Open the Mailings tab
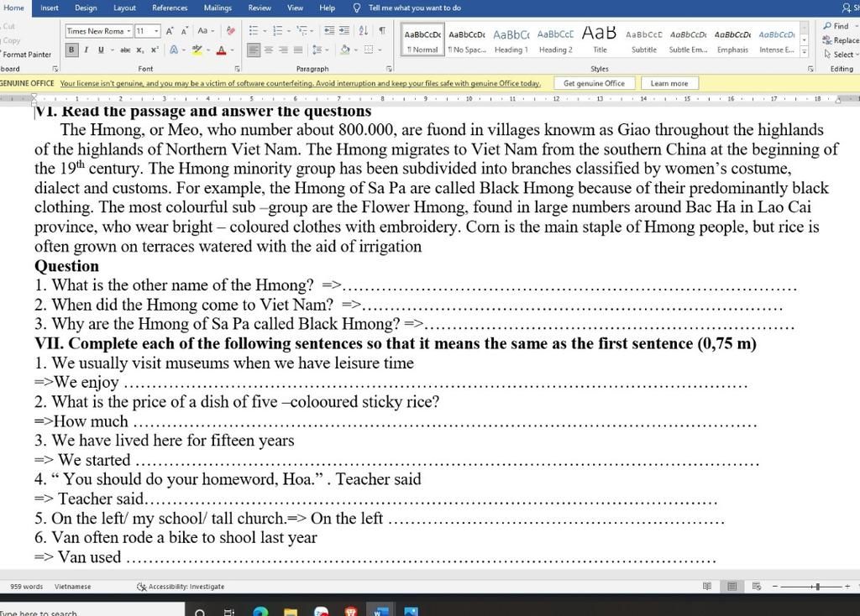Viewport: 860px width, 616px height. 218,8
